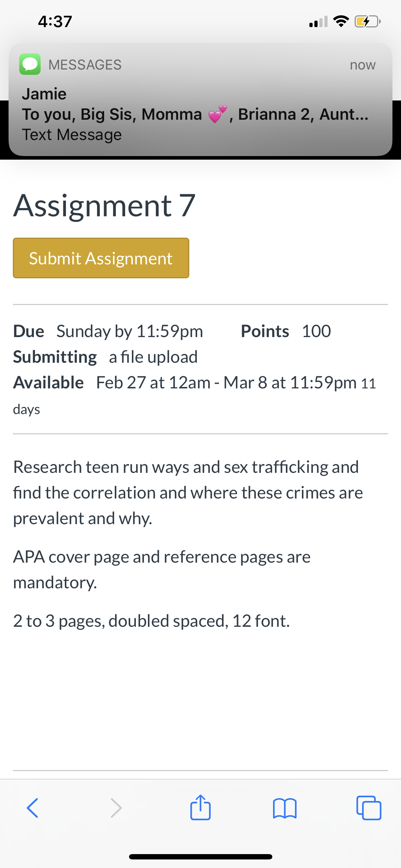This screenshot has height=868, width=401.
Task: Tap the Assignment 7 heading
Action: coord(104,206)
